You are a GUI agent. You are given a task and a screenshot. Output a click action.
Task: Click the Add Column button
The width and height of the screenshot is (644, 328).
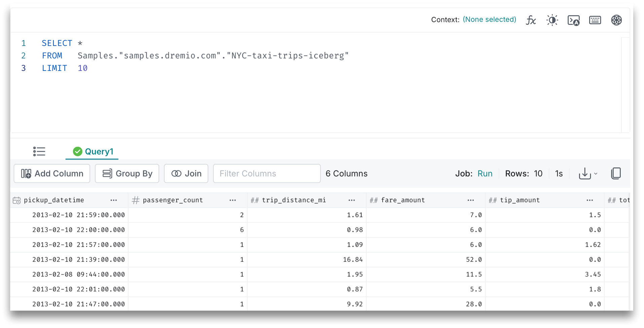(x=52, y=173)
